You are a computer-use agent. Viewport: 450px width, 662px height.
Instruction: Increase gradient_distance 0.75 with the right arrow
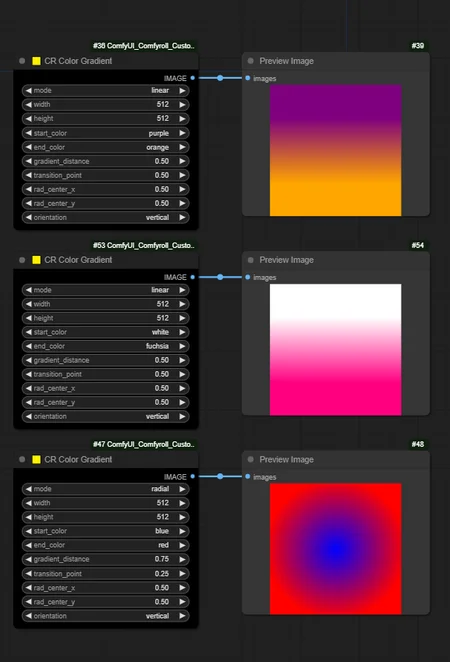[x=182, y=559]
